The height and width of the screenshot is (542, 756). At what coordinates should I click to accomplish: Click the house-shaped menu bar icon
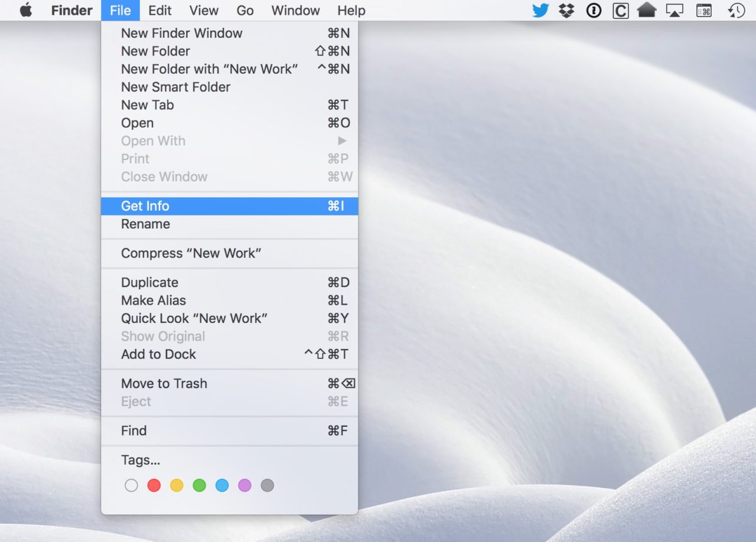pyautogui.click(x=647, y=10)
